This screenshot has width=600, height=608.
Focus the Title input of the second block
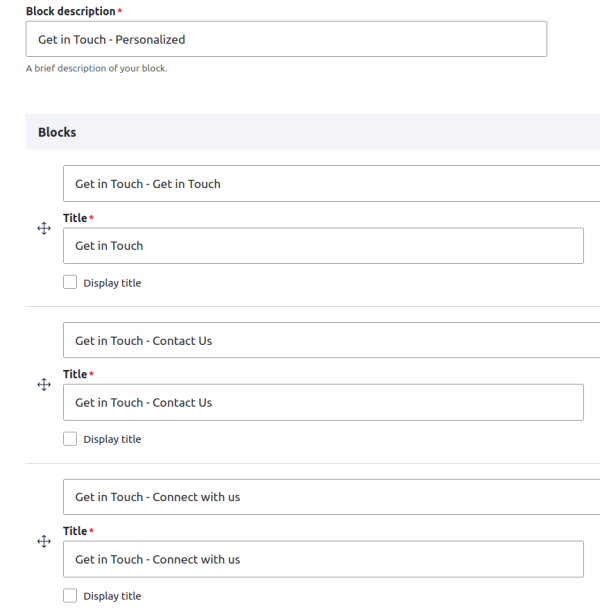[x=323, y=403]
